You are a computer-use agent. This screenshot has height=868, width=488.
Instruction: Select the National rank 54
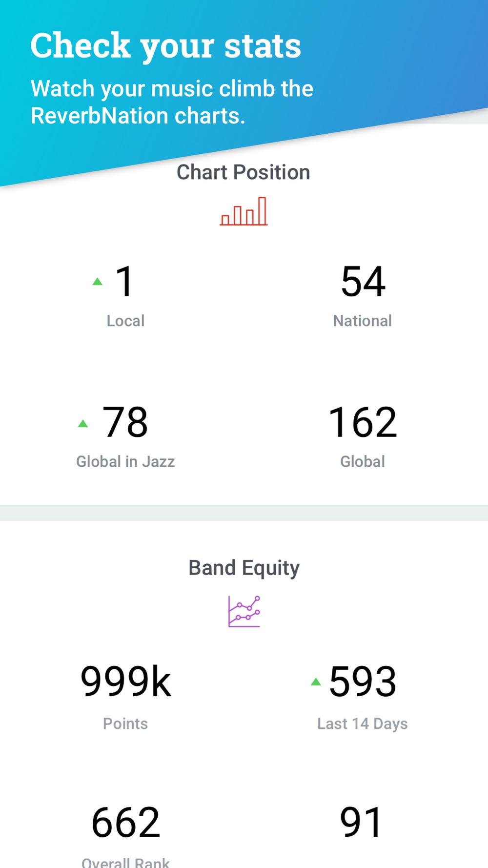(363, 281)
